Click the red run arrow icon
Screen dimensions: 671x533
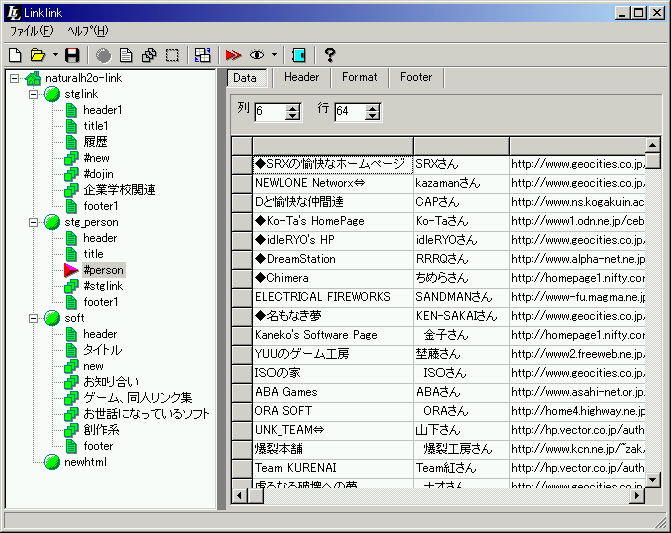click(233, 55)
